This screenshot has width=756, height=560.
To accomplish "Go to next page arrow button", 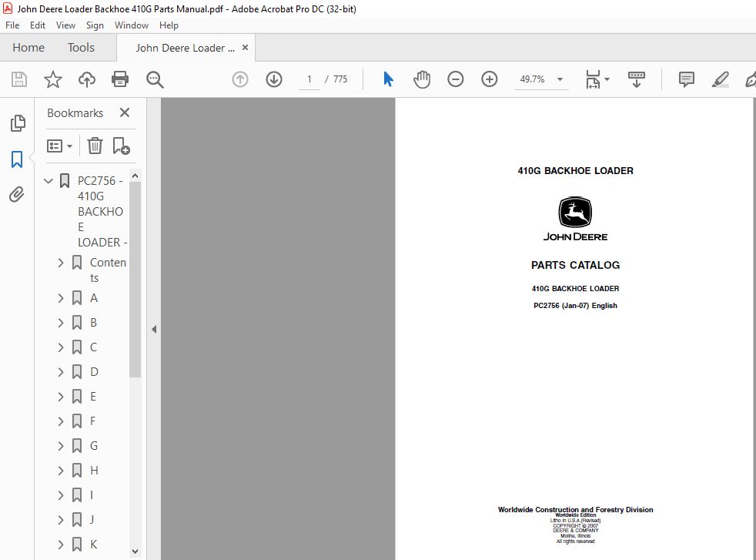I will click(274, 79).
